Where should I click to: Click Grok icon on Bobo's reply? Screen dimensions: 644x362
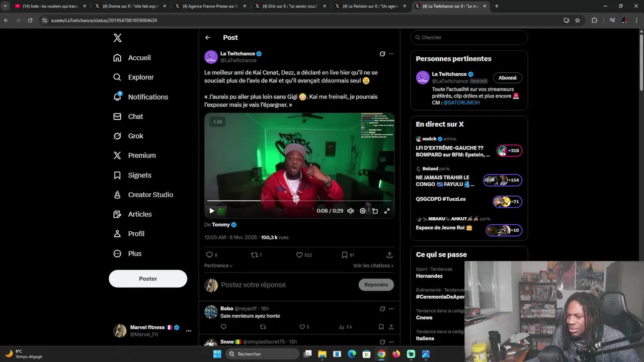click(x=382, y=309)
